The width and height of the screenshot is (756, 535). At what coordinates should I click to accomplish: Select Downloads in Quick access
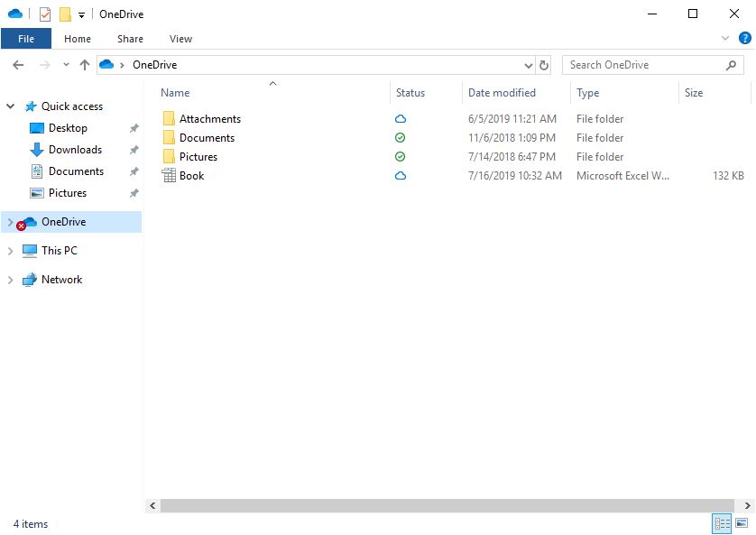pyautogui.click(x=75, y=150)
